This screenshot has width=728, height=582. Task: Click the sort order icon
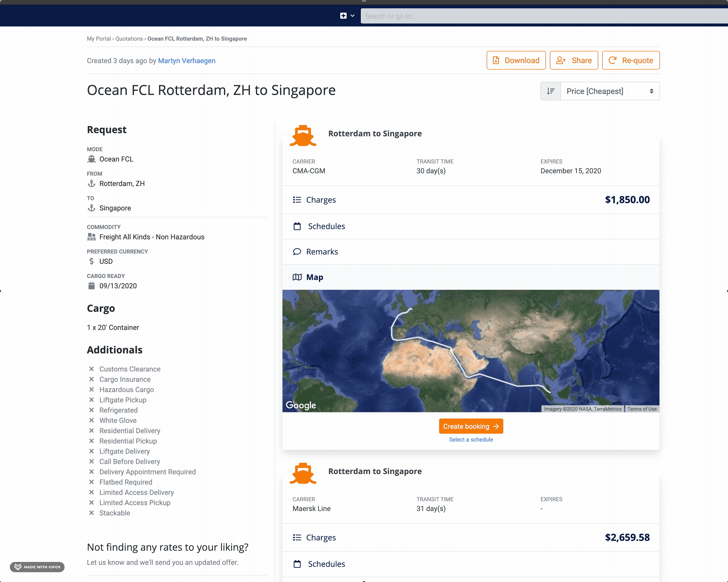(551, 91)
